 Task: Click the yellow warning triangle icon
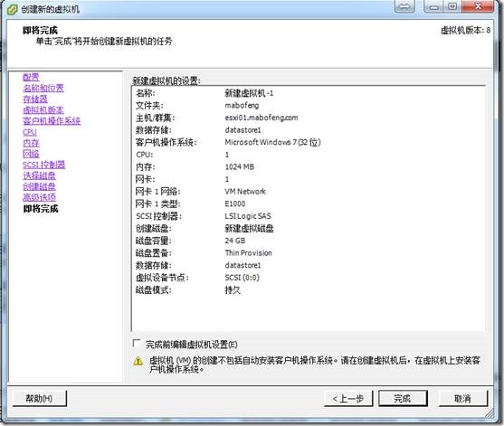(x=138, y=361)
